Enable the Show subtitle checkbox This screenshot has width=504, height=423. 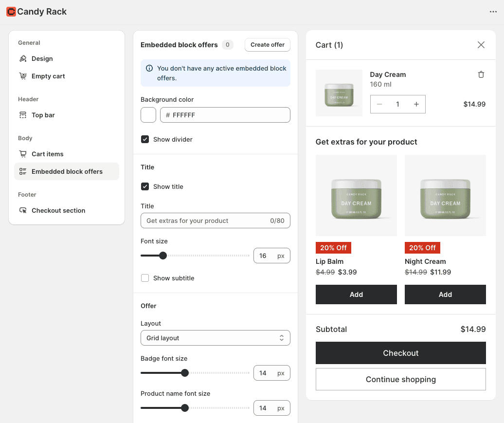(x=145, y=277)
